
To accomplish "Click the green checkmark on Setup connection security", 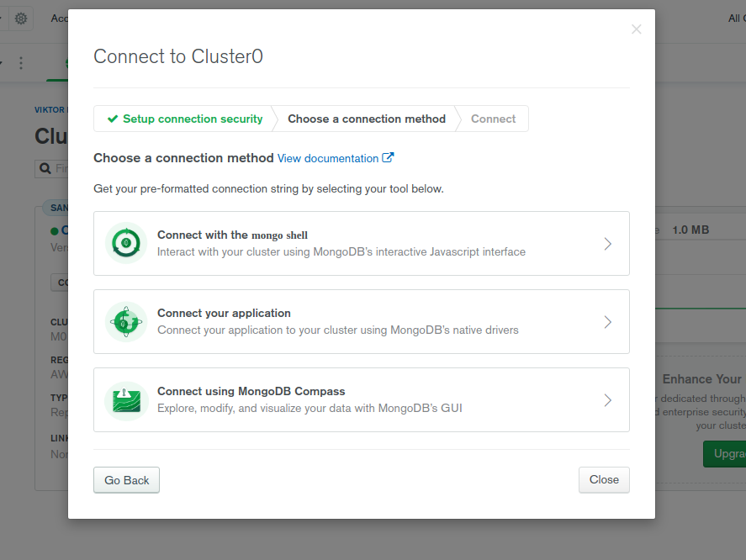I will tap(113, 119).
